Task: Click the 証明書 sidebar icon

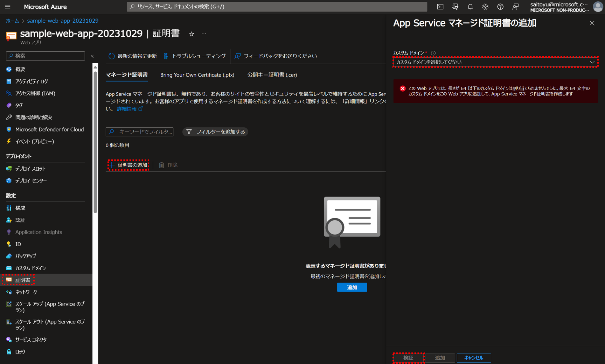Action: click(x=9, y=280)
